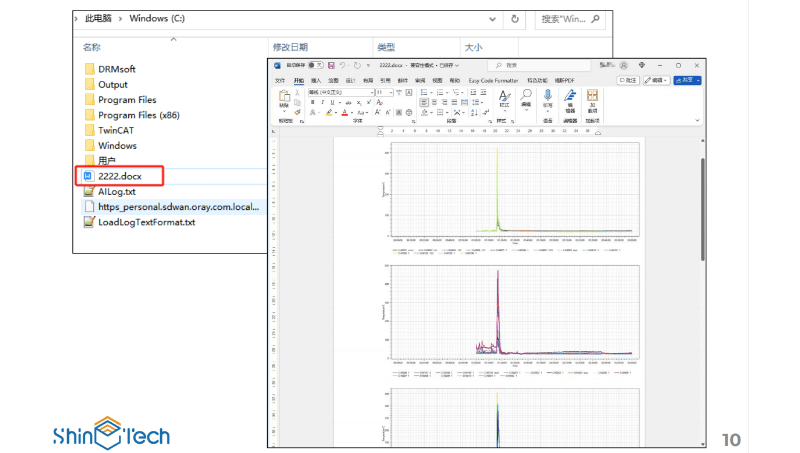Toggle Bold formatting
The width and height of the screenshot is (800, 453).
pyautogui.click(x=312, y=103)
